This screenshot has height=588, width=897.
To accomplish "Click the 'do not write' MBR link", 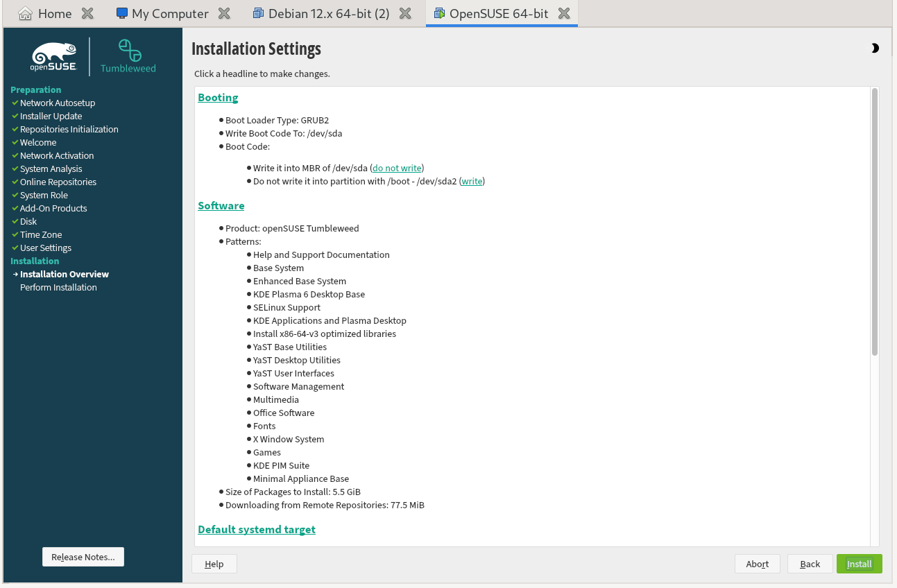I will click(397, 168).
